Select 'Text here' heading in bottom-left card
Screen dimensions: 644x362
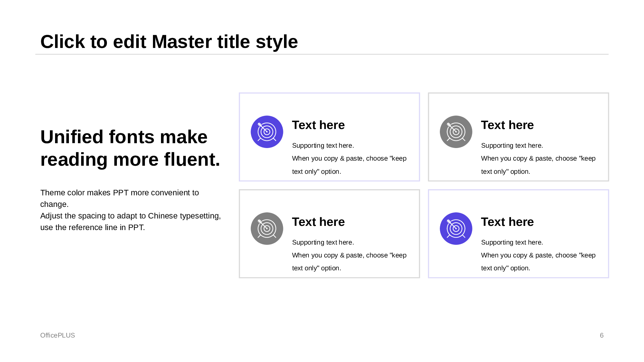tap(318, 222)
